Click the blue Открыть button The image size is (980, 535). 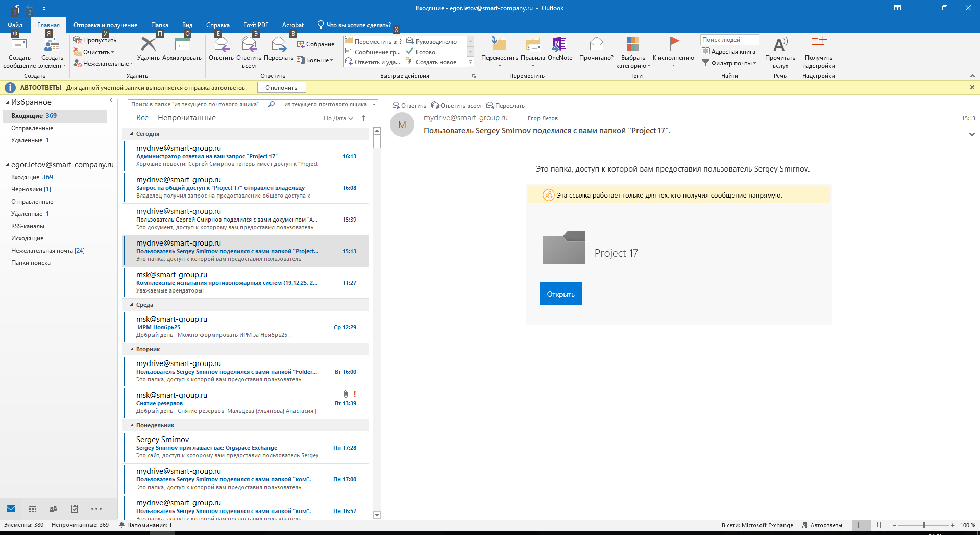[x=560, y=294]
